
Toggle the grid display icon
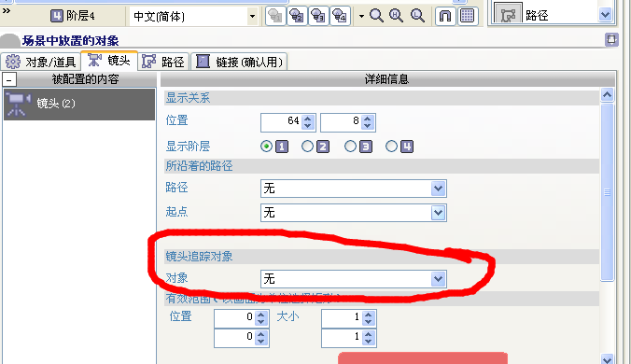[467, 16]
